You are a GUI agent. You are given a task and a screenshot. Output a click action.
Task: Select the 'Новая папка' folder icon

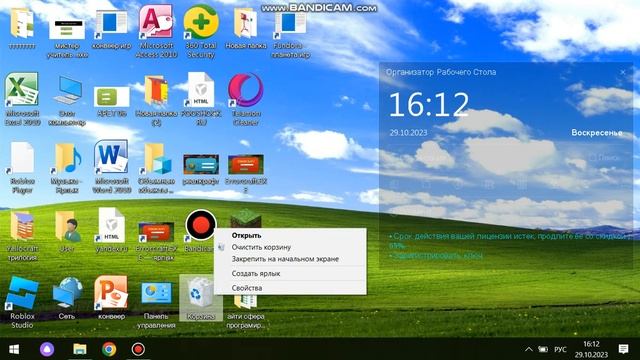(x=245, y=29)
